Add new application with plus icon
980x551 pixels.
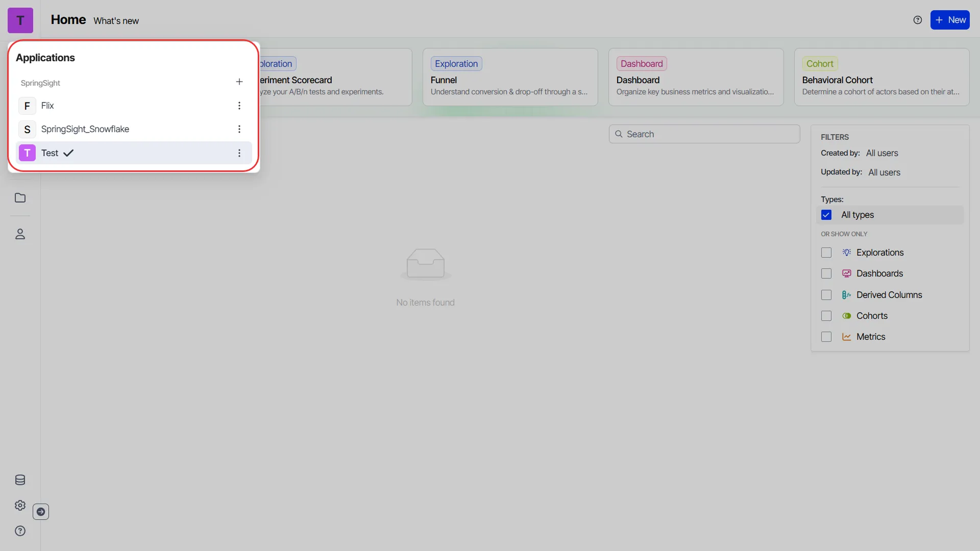(x=239, y=82)
